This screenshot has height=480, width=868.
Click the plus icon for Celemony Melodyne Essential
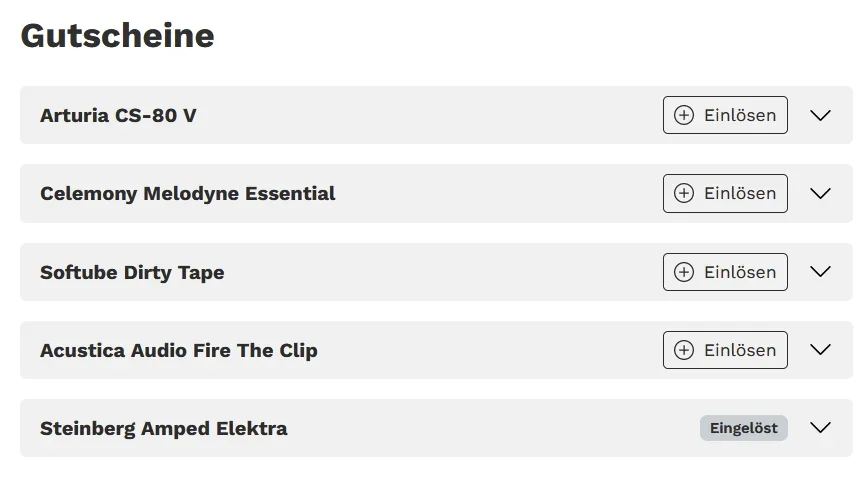point(684,193)
